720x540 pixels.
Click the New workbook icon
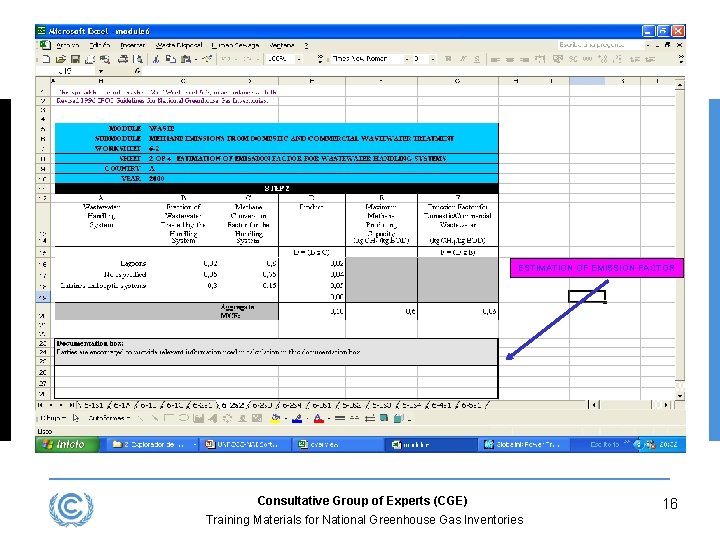46,59
